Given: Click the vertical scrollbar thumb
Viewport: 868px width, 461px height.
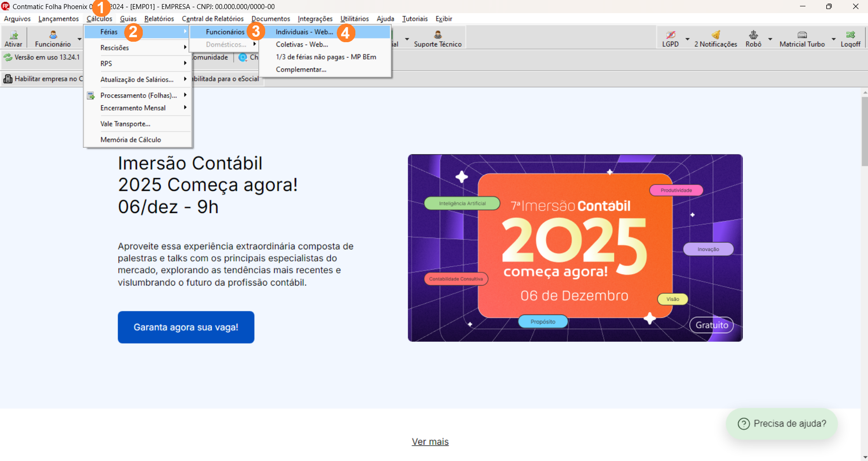Looking at the screenshot, I should (864, 131).
